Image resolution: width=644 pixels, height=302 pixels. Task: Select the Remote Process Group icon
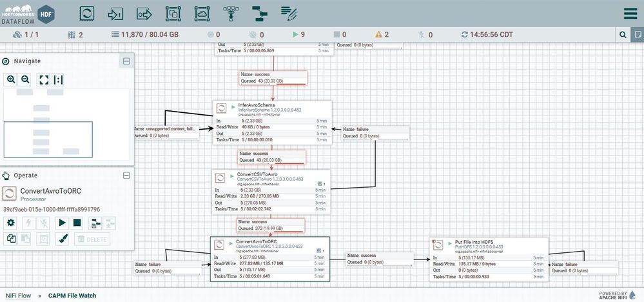click(x=201, y=13)
